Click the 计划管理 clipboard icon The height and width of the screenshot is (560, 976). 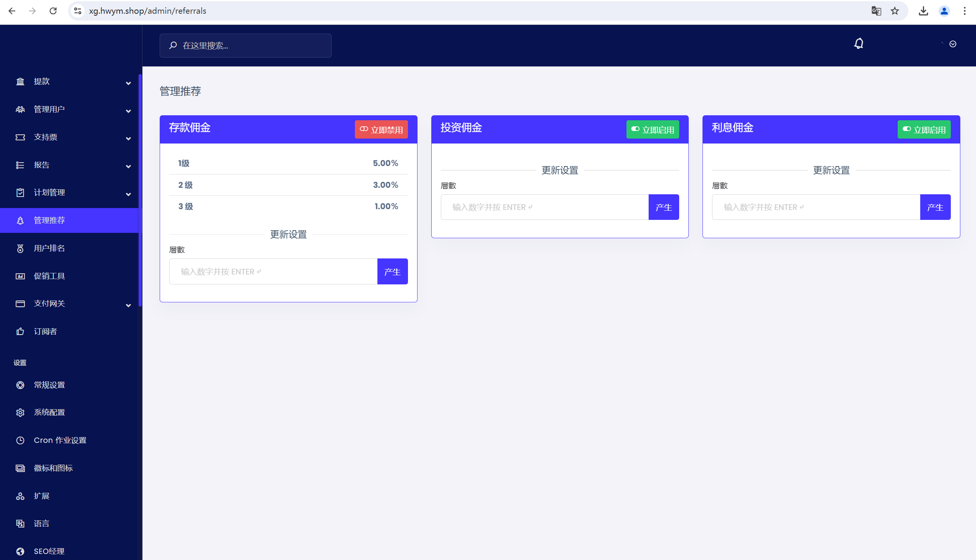[20, 193]
